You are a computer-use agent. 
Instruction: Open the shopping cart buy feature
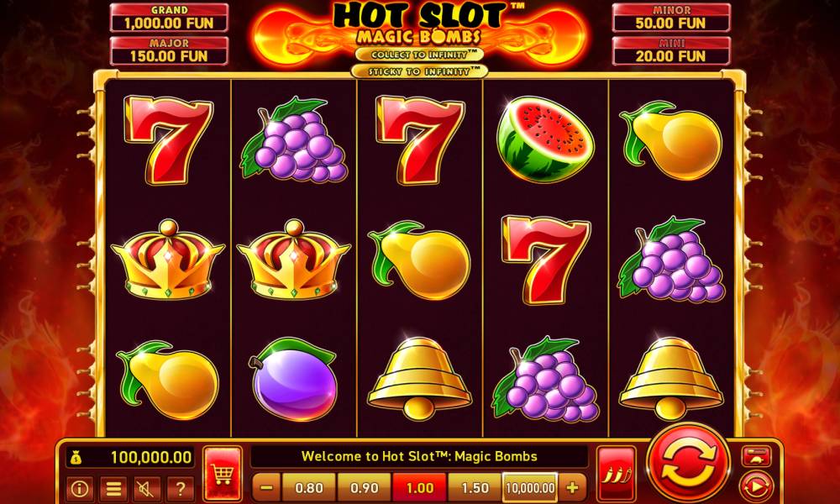click(x=223, y=474)
